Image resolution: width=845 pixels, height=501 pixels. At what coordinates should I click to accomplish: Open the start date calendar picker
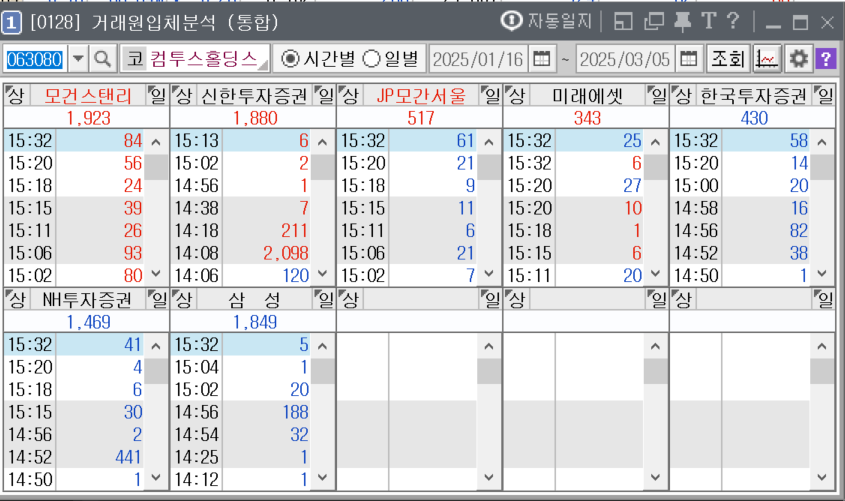point(541,59)
